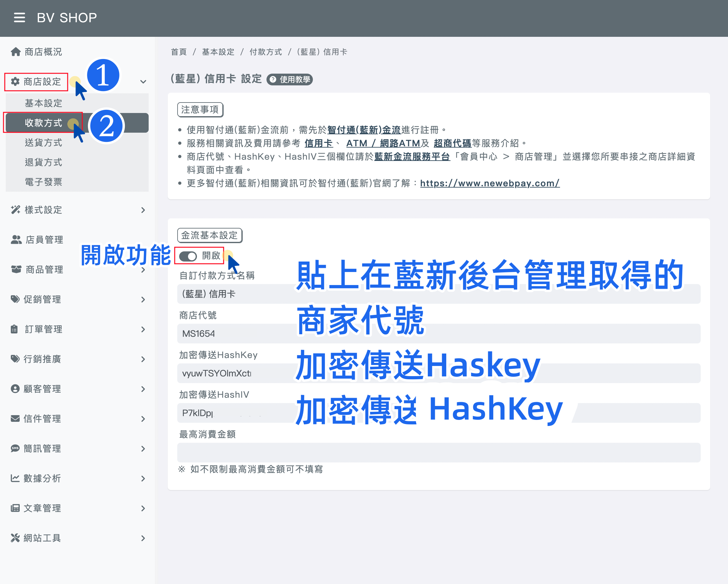Open the newebpay.com link

[489, 183]
